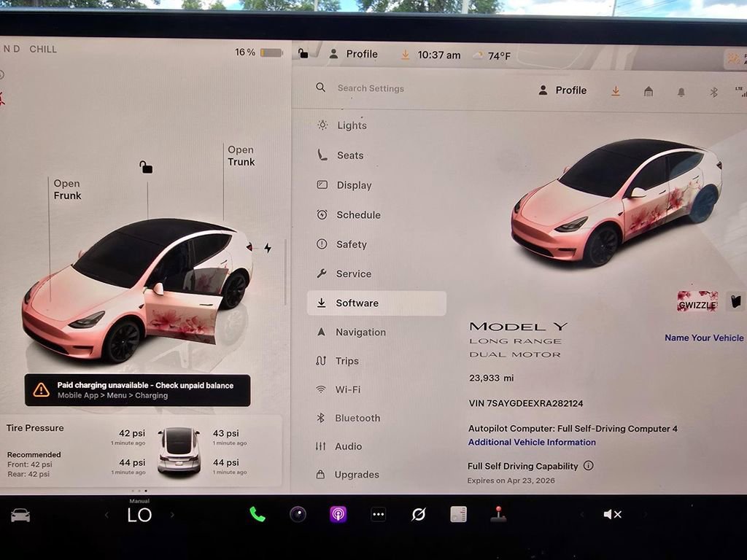Viewport: 747px width, 560px height.
Task: Tap the Model Y image on Software page
Action: [x=616, y=202]
